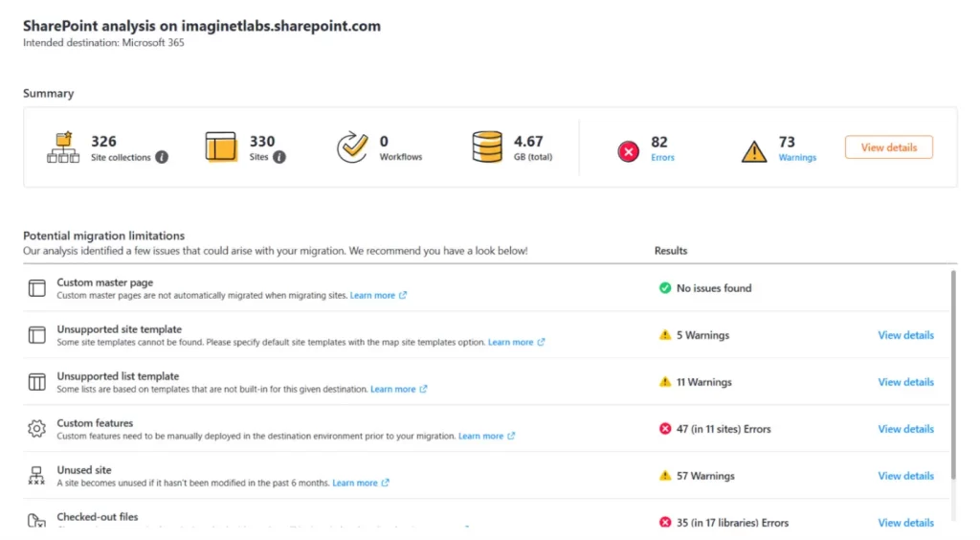Click the Intended destination: Microsoft 365 text
Image resolution: width=980 pixels, height=540 pixels.
pyautogui.click(x=103, y=42)
